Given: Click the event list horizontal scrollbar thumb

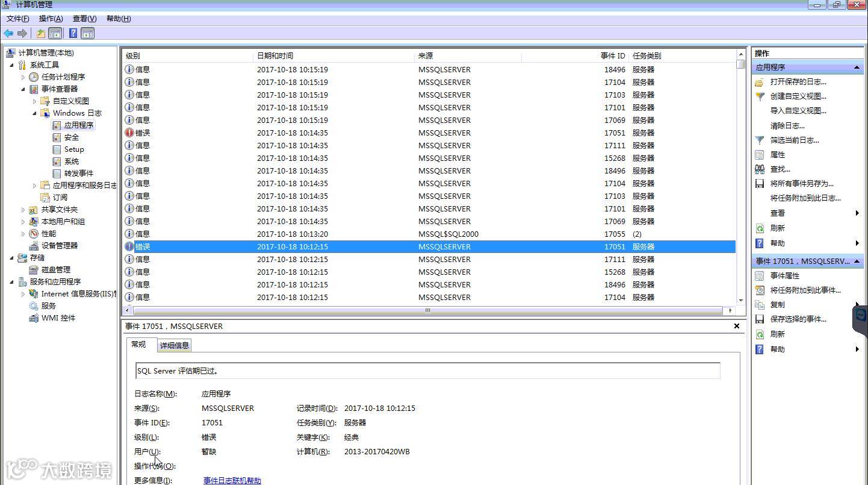Looking at the screenshot, I should point(428,311).
